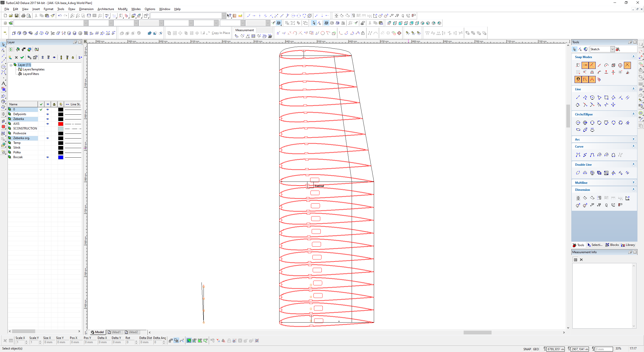Select the Rectangle tool in Line palette
This screenshot has width=644, height=352.
606,98
